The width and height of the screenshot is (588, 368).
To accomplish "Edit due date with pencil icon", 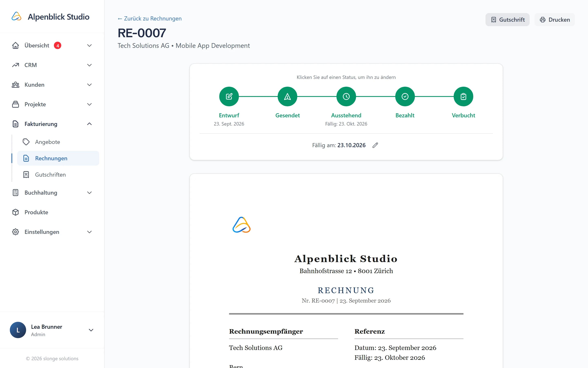I will point(375,145).
